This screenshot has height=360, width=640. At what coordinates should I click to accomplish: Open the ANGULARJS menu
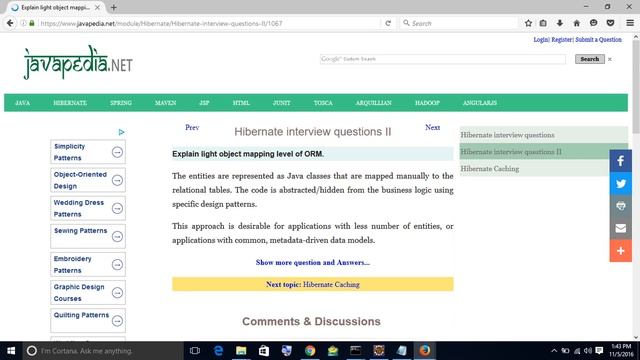(x=480, y=103)
